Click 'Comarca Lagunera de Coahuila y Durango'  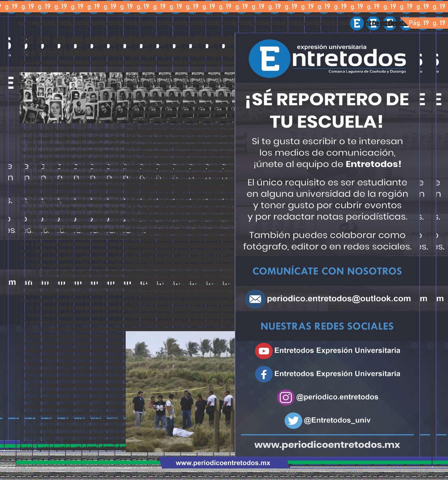367,72
